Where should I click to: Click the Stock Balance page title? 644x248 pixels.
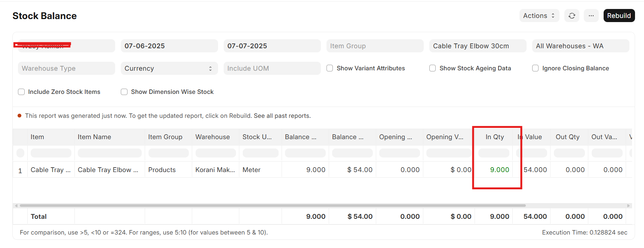(x=45, y=16)
